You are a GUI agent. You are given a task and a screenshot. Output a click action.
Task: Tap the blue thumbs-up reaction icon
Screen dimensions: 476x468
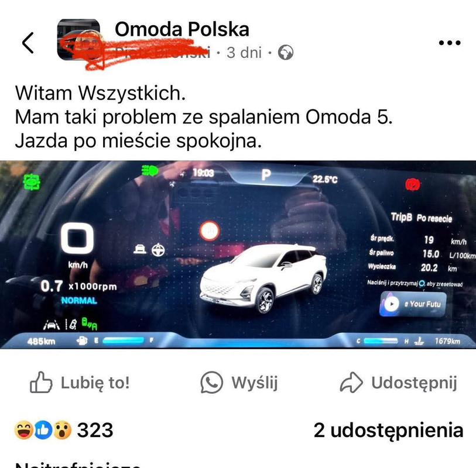43,430
